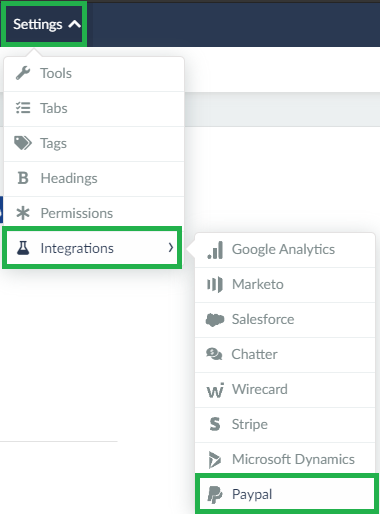The height and width of the screenshot is (514, 380).
Task: Click the Microsoft Dynamics logo icon
Action: click(x=215, y=459)
